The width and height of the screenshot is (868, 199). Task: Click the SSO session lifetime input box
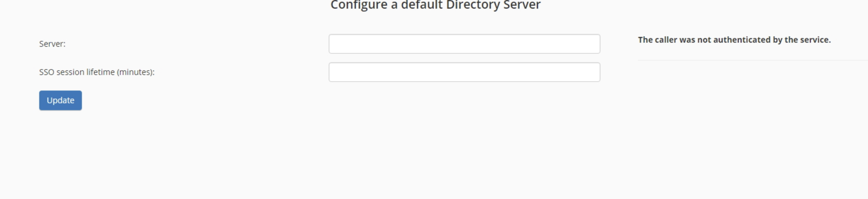[x=464, y=72]
